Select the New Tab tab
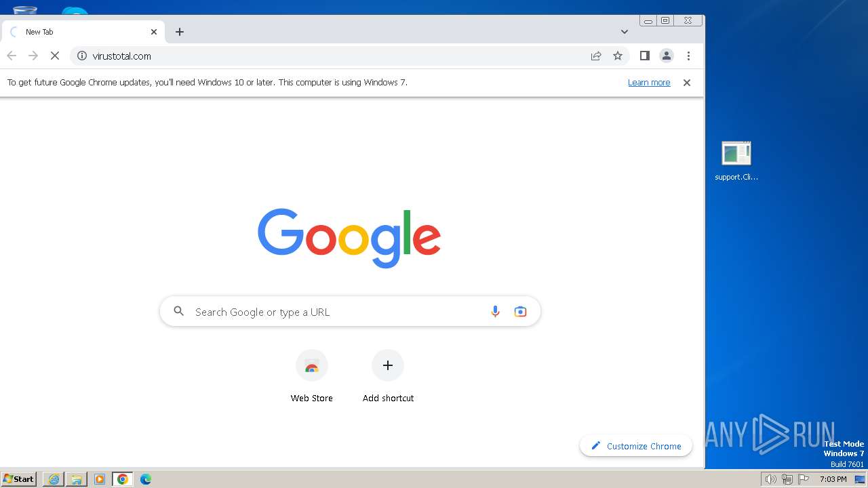868x488 pixels. (x=83, y=32)
